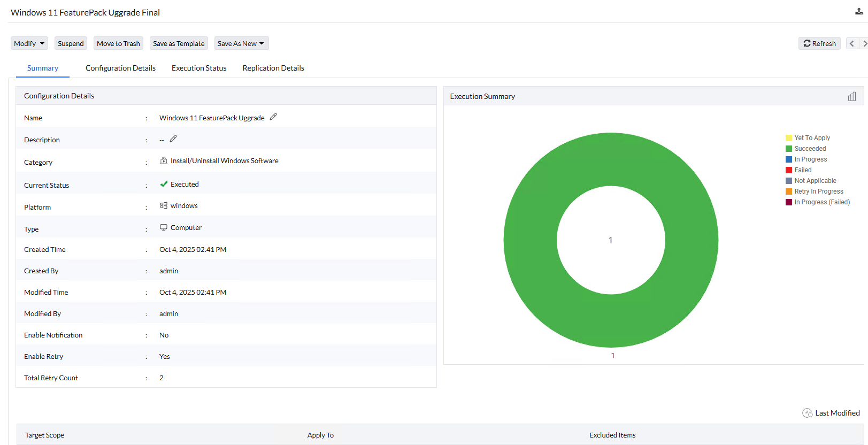Viewport: 868px width, 445px height.
Task: Open the Configuration Details tab
Action: coord(120,68)
